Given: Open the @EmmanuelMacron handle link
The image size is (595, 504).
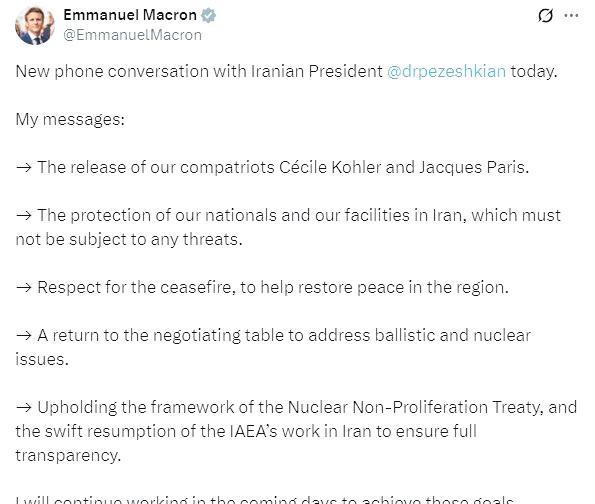Looking at the screenshot, I should pos(132,35).
